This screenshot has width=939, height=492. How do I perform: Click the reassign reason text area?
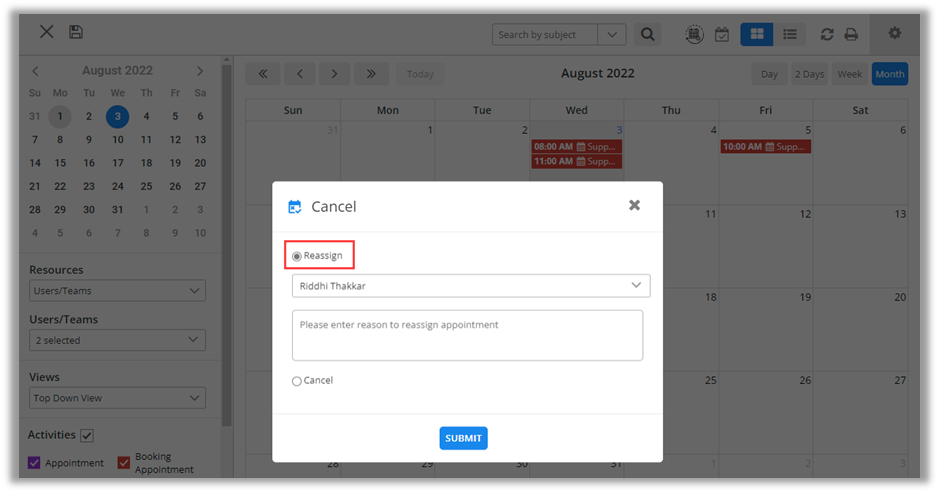(x=467, y=335)
